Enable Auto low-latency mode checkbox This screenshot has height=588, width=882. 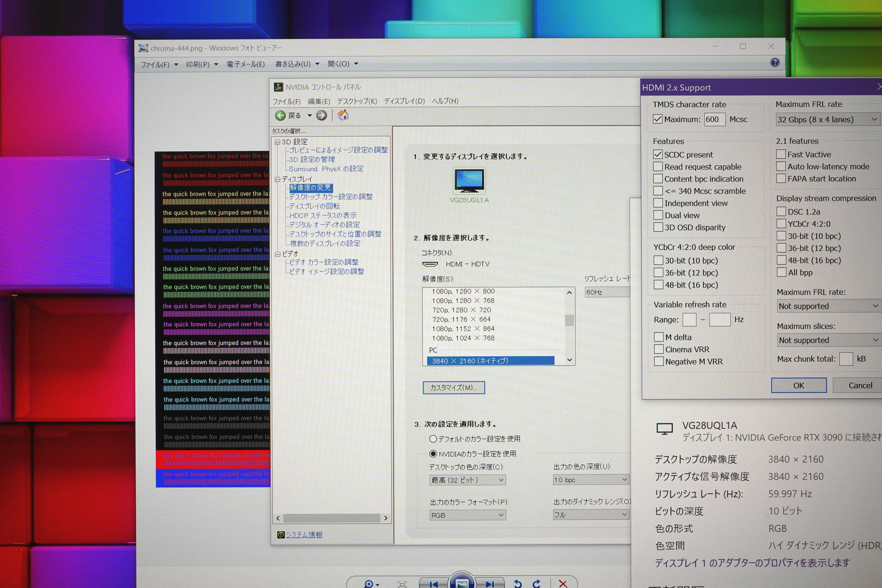tap(781, 166)
